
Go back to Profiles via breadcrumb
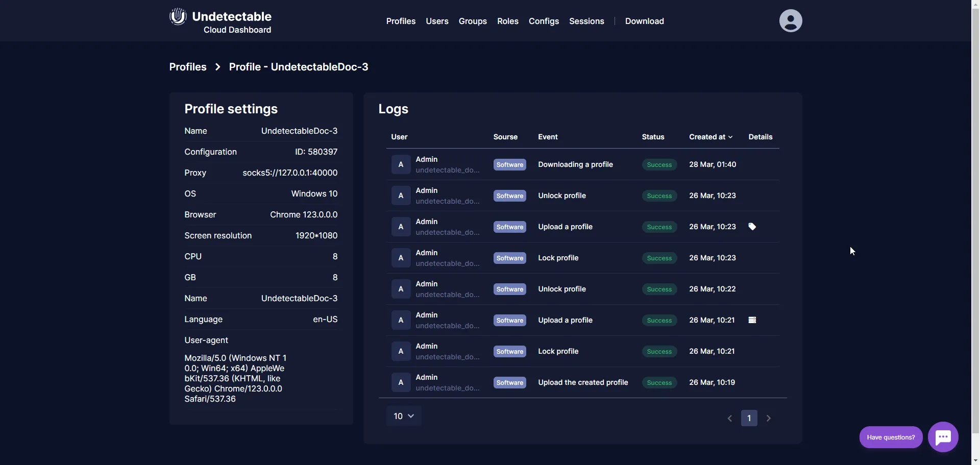(x=188, y=67)
